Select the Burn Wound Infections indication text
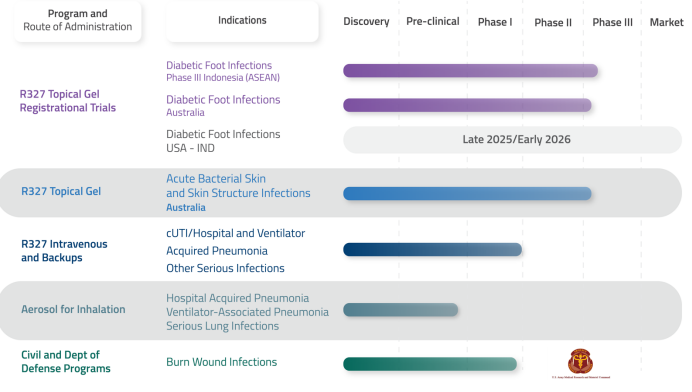 [222, 362]
